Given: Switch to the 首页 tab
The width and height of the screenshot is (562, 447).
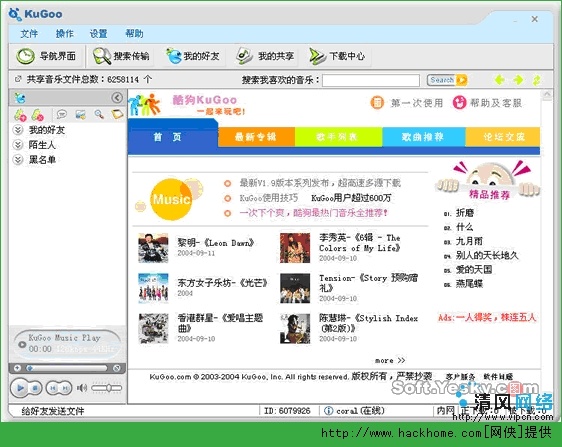Looking at the screenshot, I should click(173, 137).
